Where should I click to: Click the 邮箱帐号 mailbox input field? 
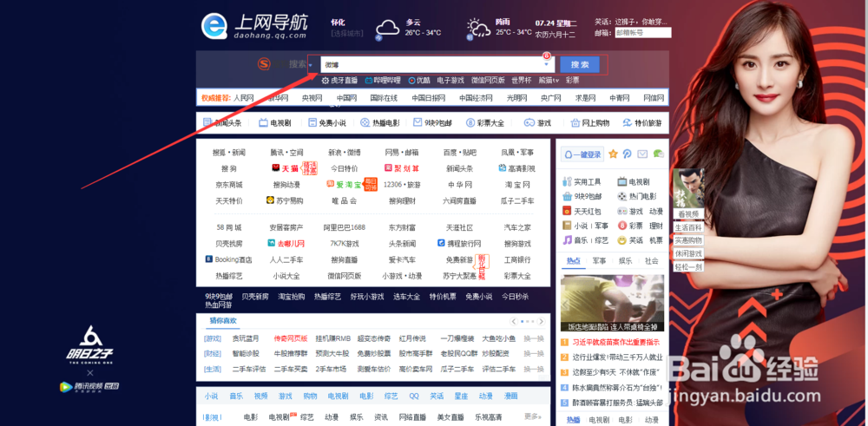coord(642,33)
